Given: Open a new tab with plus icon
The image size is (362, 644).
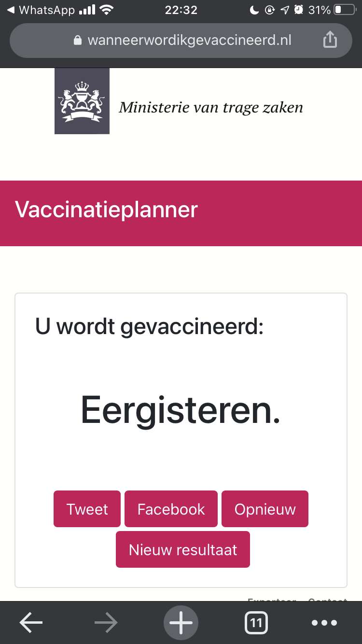Looking at the screenshot, I should coord(181,623).
